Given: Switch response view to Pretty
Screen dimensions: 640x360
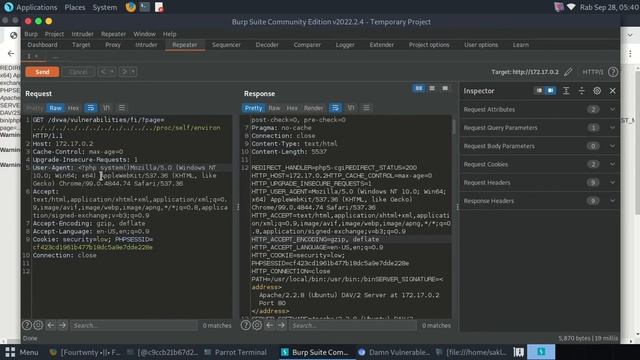Looking at the screenshot, I should (253, 108).
